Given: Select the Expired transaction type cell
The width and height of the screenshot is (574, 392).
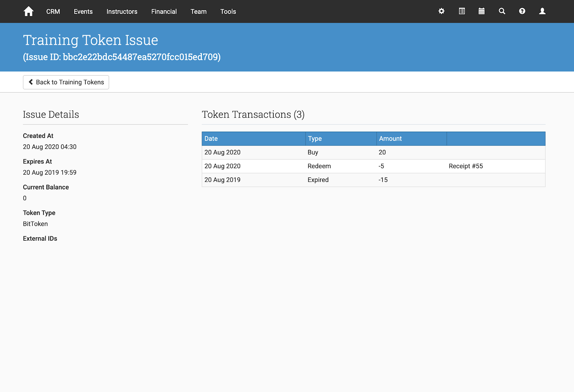Looking at the screenshot, I should (x=341, y=180).
